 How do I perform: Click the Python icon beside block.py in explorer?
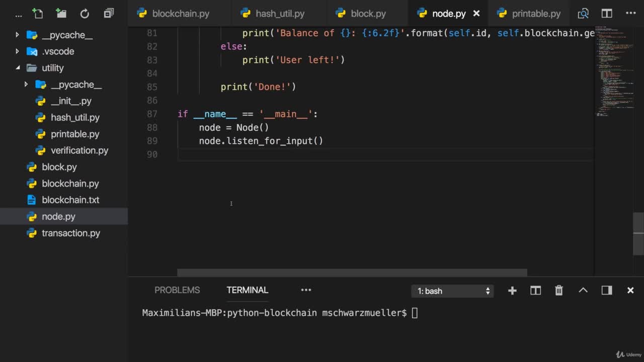pyautogui.click(x=32, y=167)
